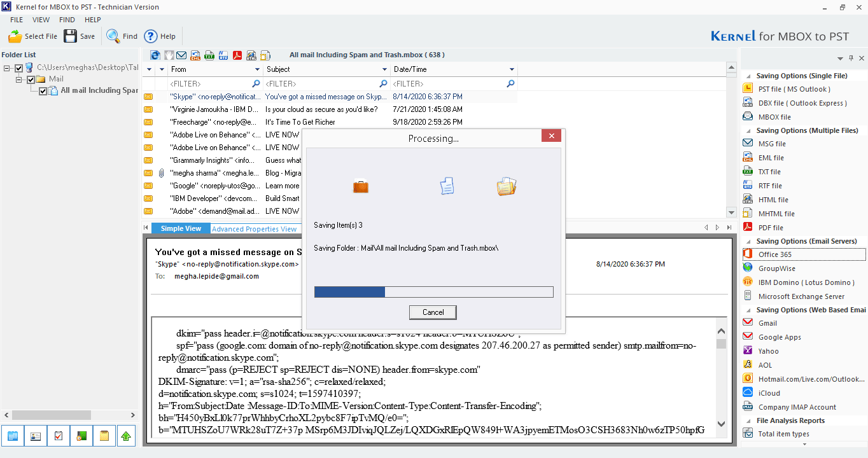Click the Office 365 icon
Image resolution: width=868 pixels, height=458 pixels.
coord(748,254)
